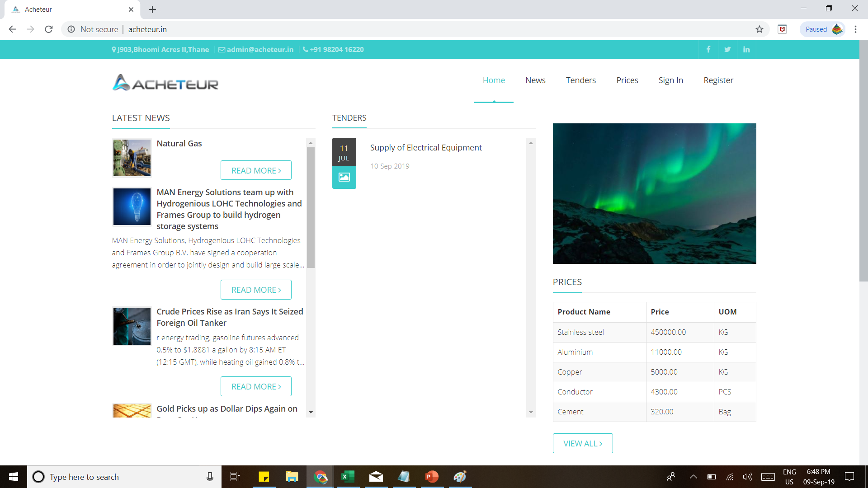Open the Facebook social icon
The width and height of the screenshot is (868, 488).
[708, 50]
